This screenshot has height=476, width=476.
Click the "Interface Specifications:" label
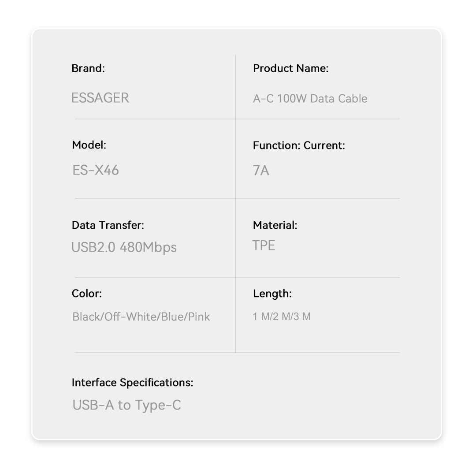point(132,383)
